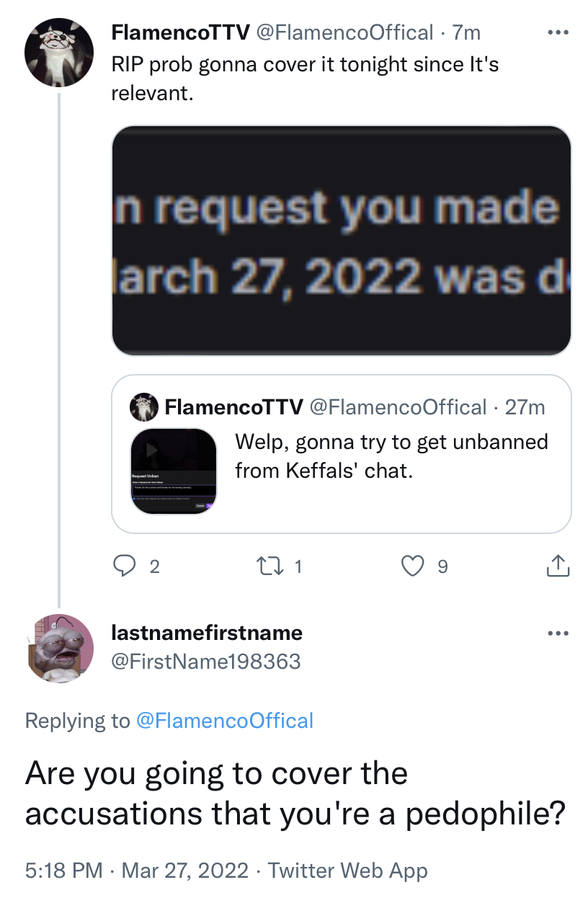
Task: Click the 7m timestamp on the top tweet
Action: click(466, 32)
